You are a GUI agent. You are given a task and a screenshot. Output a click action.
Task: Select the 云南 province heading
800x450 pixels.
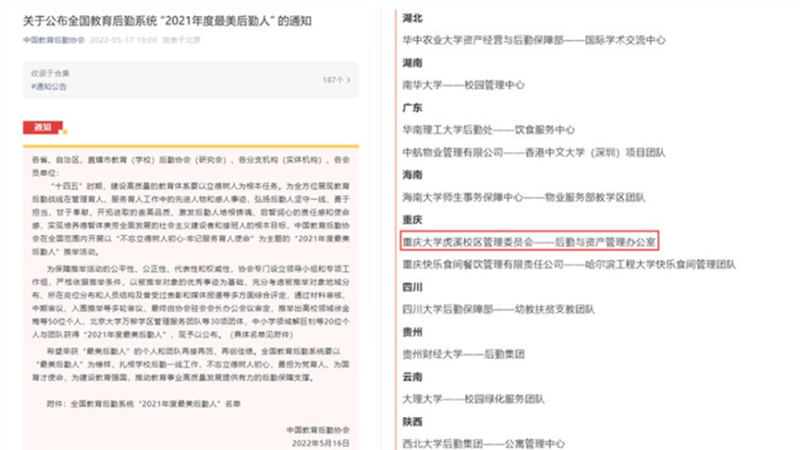412,377
